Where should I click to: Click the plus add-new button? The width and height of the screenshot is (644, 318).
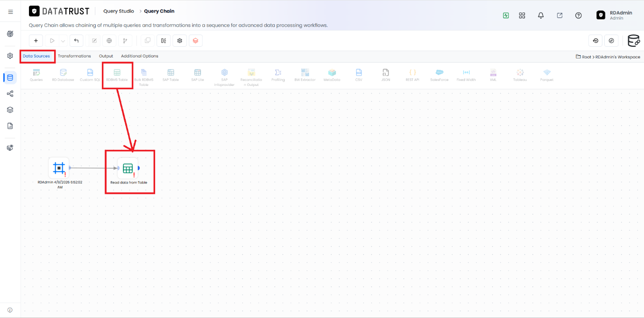pyautogui.click(x=36, y=41)
